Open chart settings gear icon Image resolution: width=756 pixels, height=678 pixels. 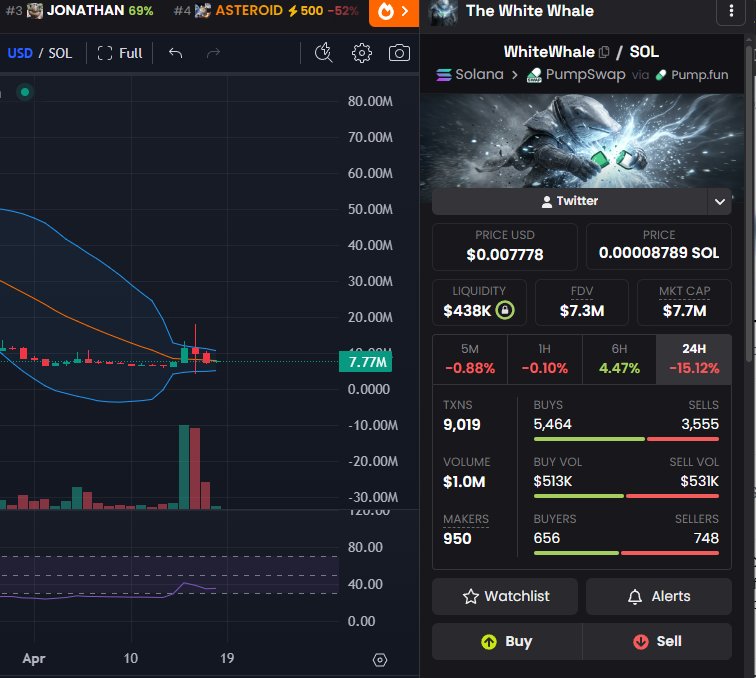(362, 53)
